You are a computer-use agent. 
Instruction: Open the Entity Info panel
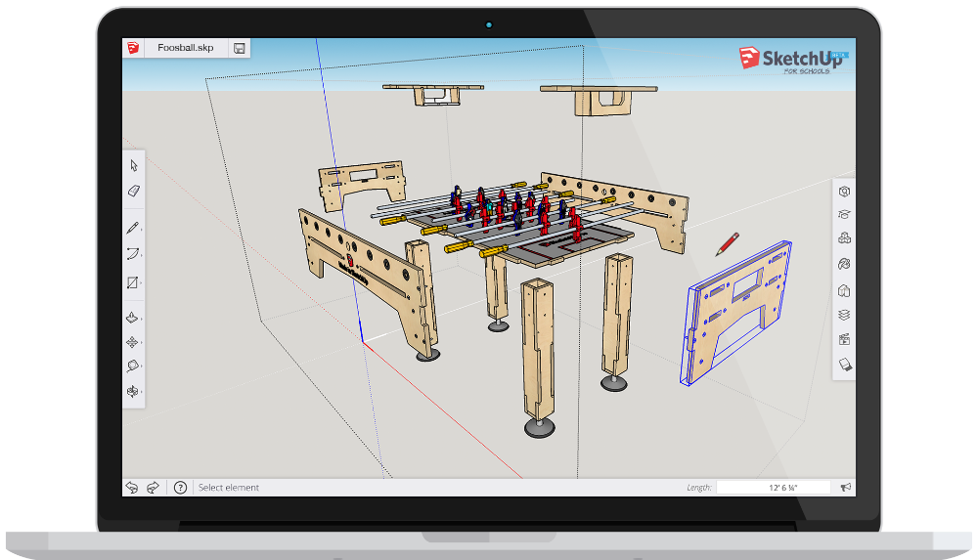(x=844, y=192)
